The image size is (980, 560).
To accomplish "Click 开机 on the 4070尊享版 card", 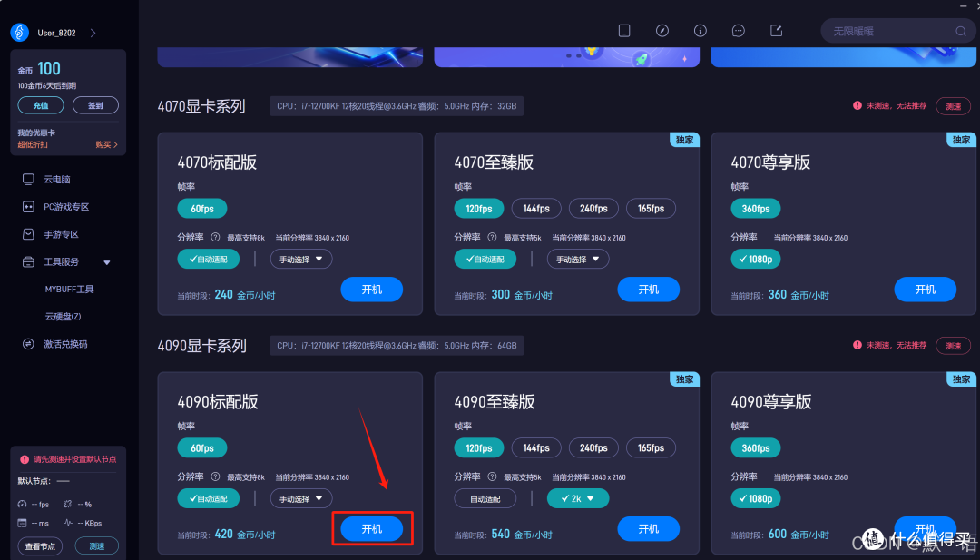I will pos(926,290).
